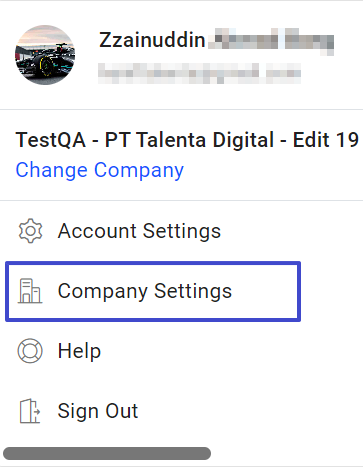Open the racing car profile avatar
Screen dimensions: 363x467
coord(45,55)
